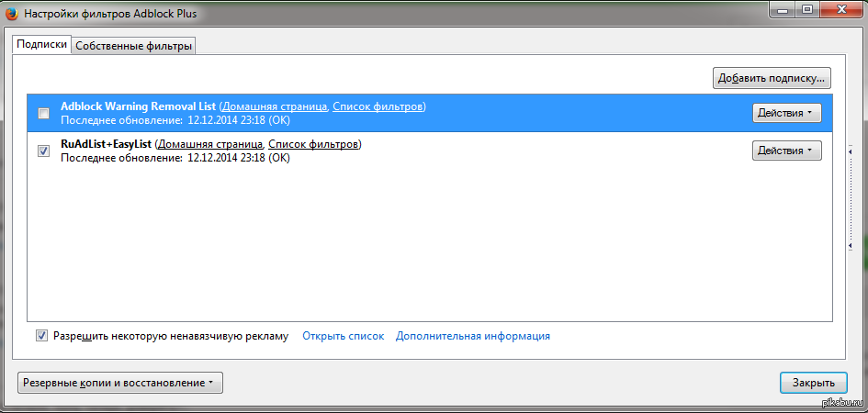Visit 'Домашняя страница' link for RuAdList+EasyList
This screenshot has width=868, height=413.
click(x=209, y=144)
